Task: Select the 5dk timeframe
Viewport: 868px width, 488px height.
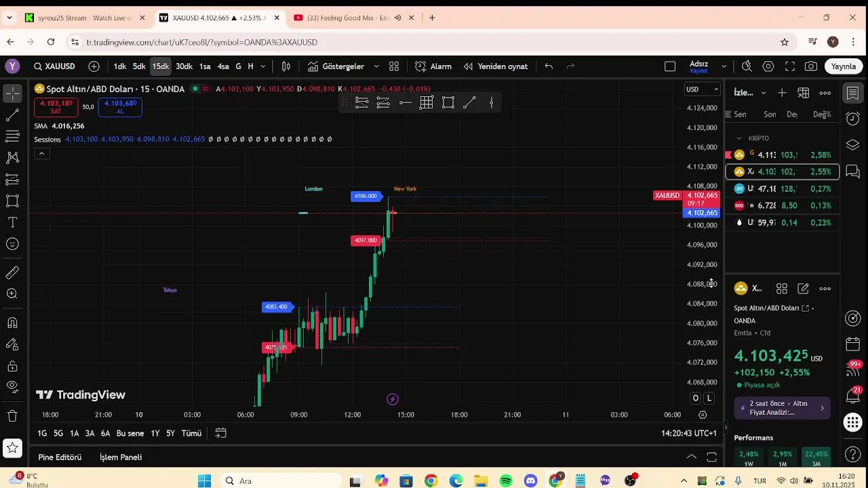Action: 139,66
